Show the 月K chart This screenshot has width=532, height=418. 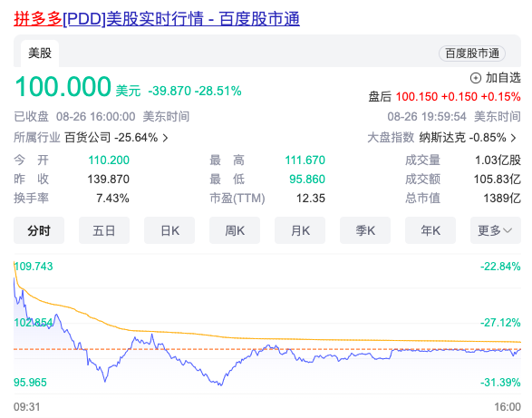click(x=300, y=230)
